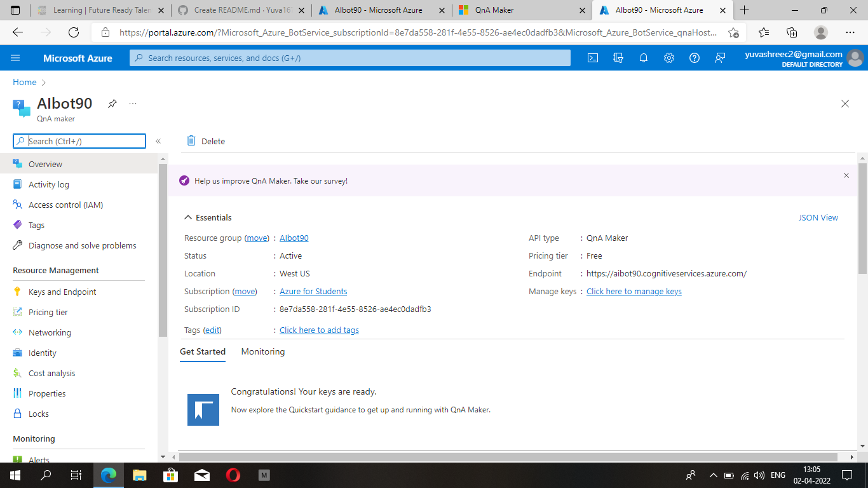The width and height of the screenshot is (868, 488).
Task: Pin AIbot90 to the dashboard
Action: [112, 104]
